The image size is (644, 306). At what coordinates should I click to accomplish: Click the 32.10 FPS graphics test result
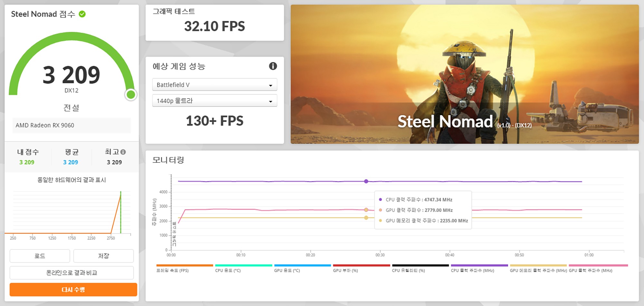click(x=214, y=26)
